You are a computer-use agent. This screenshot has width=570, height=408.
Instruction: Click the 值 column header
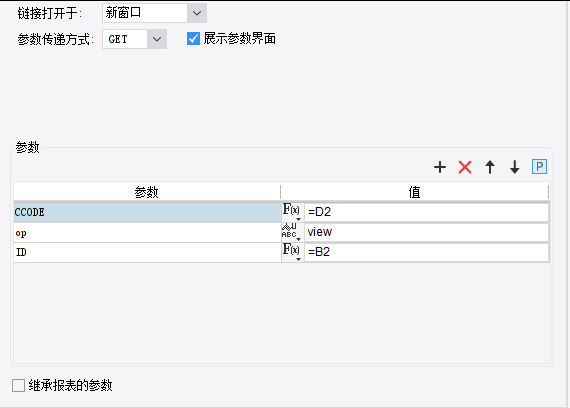click(414, 192)
